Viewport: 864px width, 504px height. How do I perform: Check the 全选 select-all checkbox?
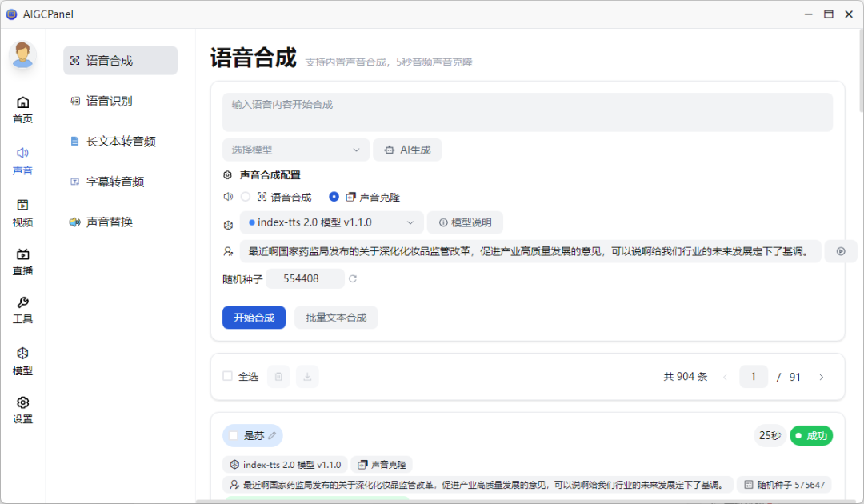point(228,376)
